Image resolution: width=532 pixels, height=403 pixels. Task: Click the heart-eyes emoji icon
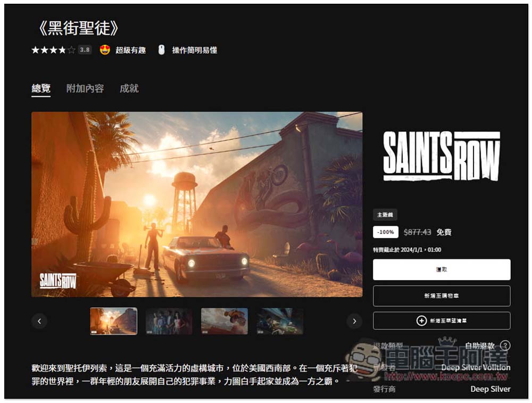105,50
